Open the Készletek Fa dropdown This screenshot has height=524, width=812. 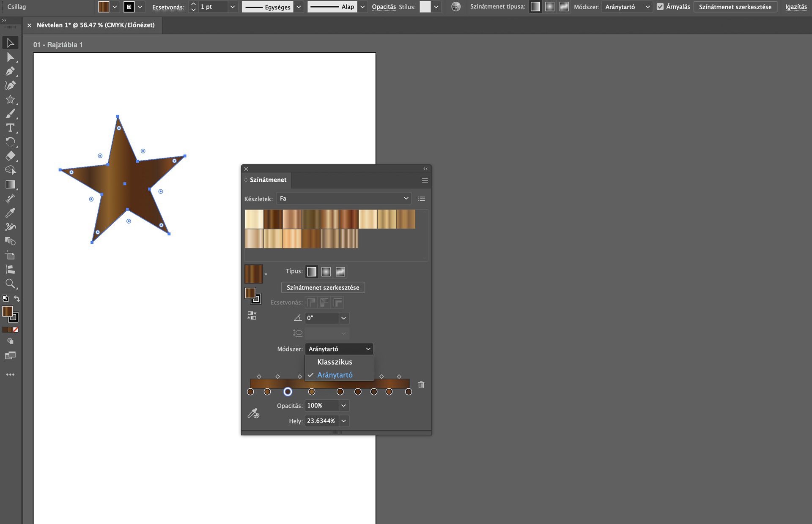[344, 199]
